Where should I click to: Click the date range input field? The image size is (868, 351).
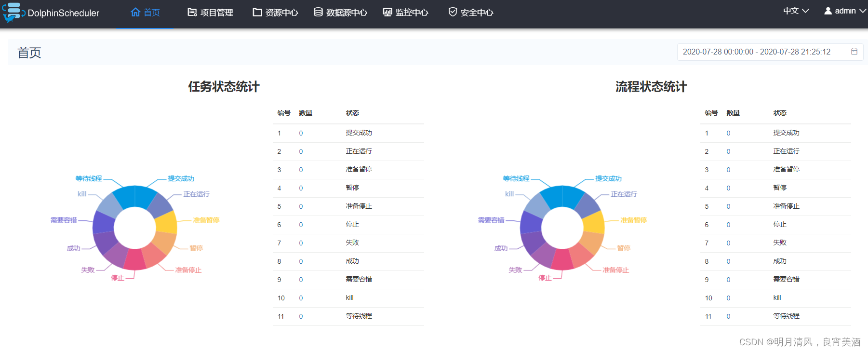(x=770, y=52)
